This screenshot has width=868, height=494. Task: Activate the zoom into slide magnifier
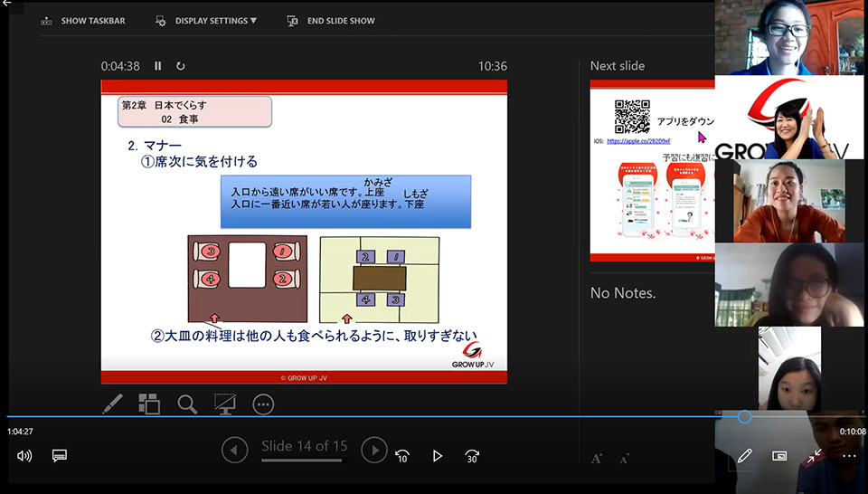187,404
